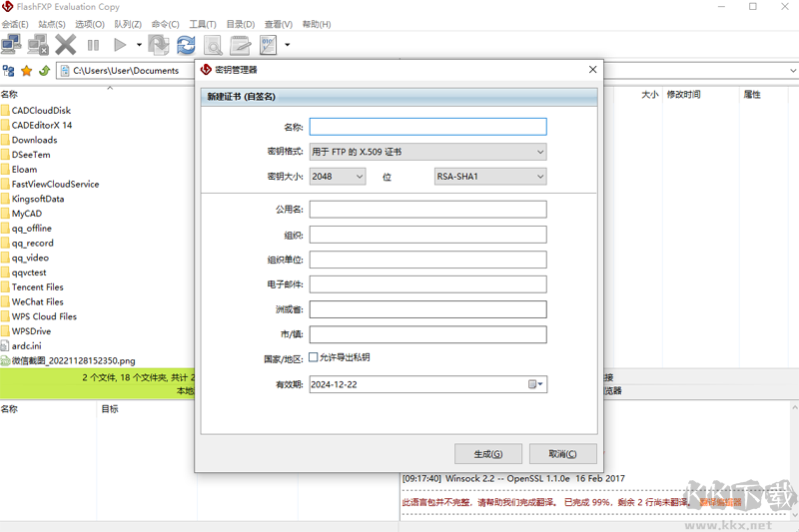The image size is (799, 532).
Task: Select the WeChat Files folder
Action: [38, 301]
